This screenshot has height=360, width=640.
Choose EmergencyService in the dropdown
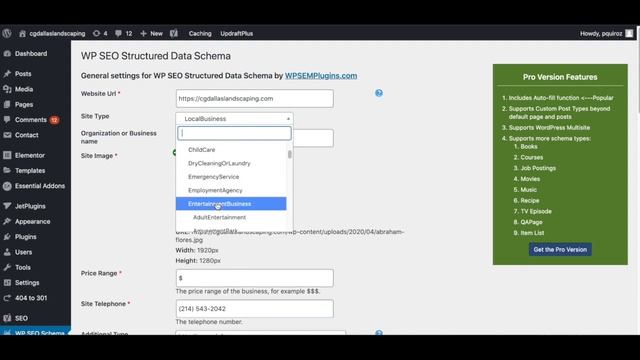click(x=231, y=177)
